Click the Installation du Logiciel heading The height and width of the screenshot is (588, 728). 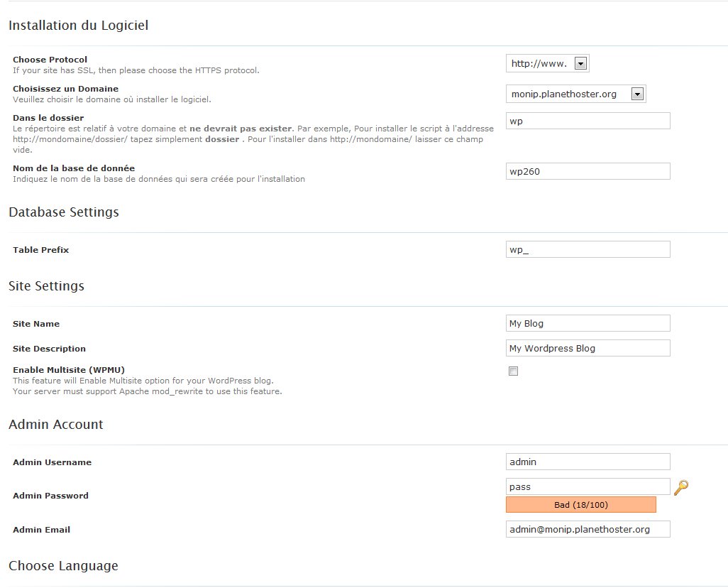click(79, 25)
